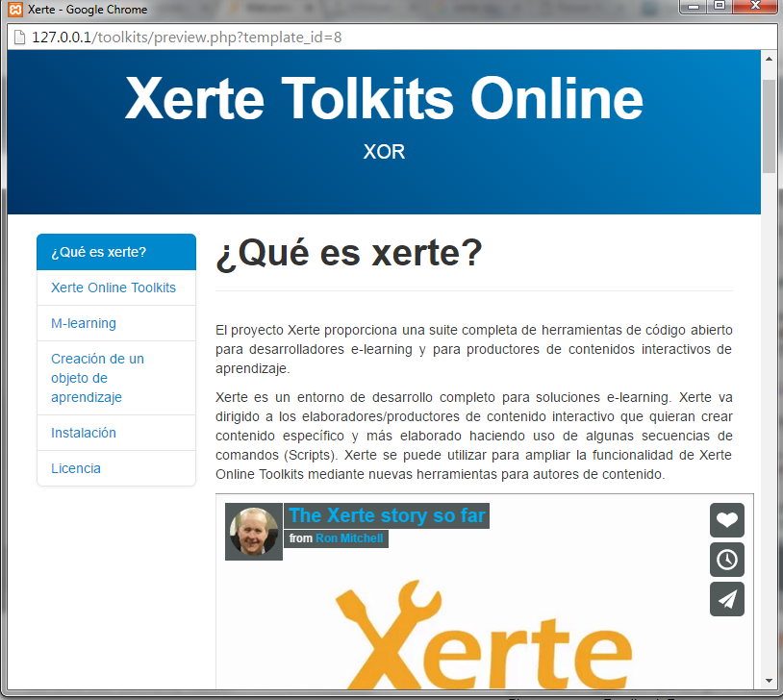The width and height of the screenshot is (783, 700).
Task: Click the page icon in the address bar
Action: tap(19, 37)
